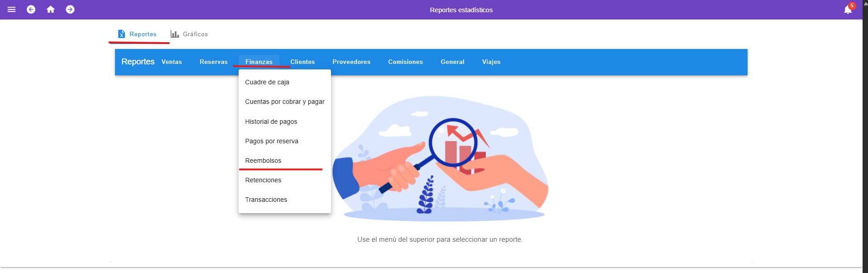Open the notifications bell
This screenshot has height=273, width=868.
click(848, 10)
